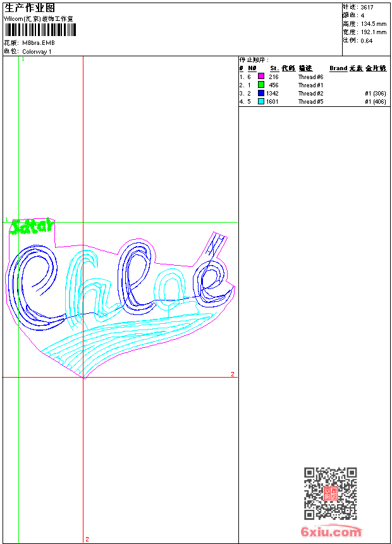Select the 'Thread #6' description cell
Viewport: 392px width, 544px height.
(310, 77)
